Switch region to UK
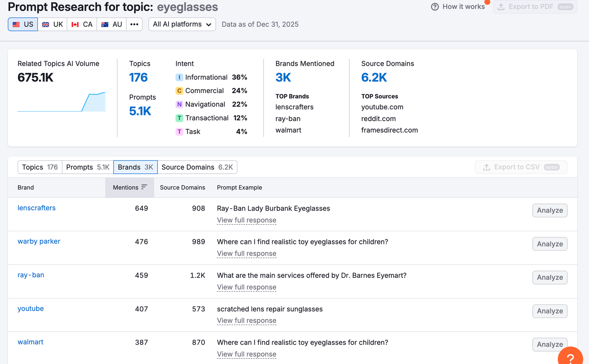Viewport: 589px width, 364px height. click(x=52, y=24)
